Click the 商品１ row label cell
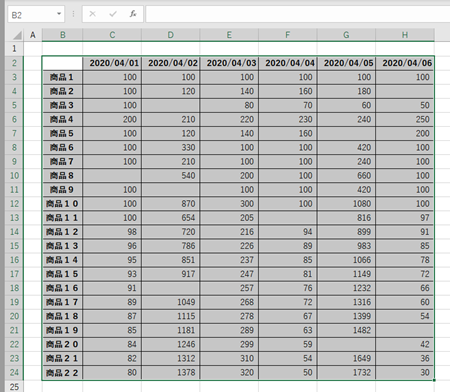The height and width of the screenshot is (392, 450). 62,77
